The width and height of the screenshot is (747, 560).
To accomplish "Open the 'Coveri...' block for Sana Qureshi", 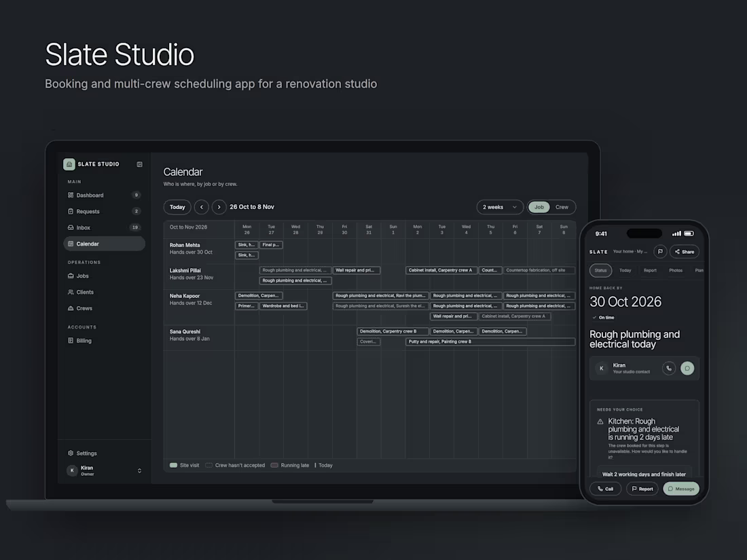I will 368,341.
